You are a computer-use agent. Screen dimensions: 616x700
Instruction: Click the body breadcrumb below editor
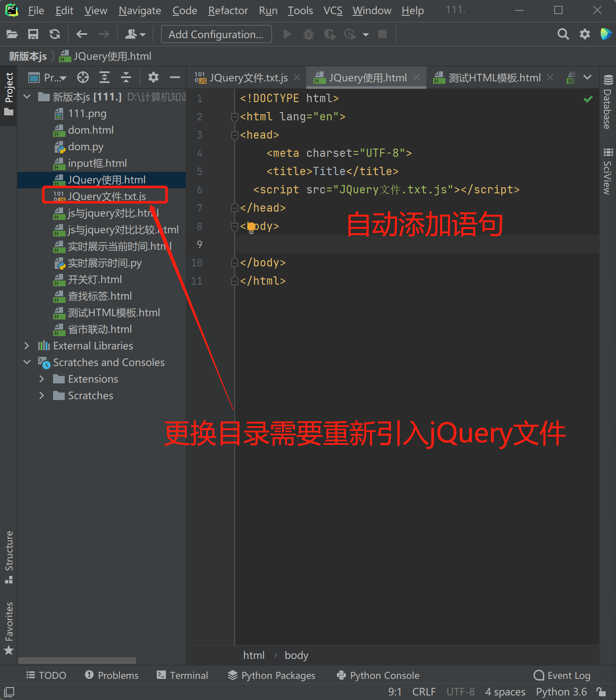tap(296, 655)
